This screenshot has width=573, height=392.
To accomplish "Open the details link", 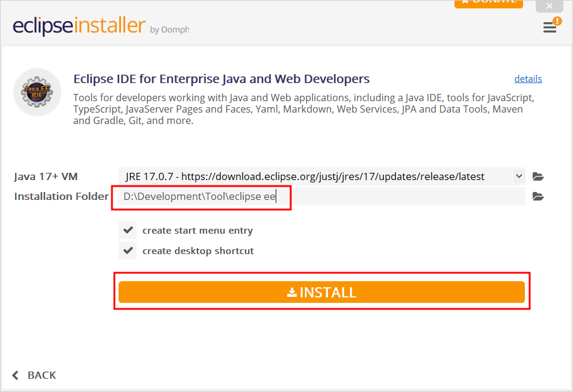I will 528,79.
